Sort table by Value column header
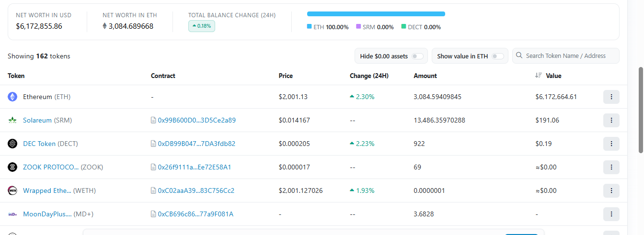Image resolution: width=644 pixels, height=235 pixels. coord(553,76)
